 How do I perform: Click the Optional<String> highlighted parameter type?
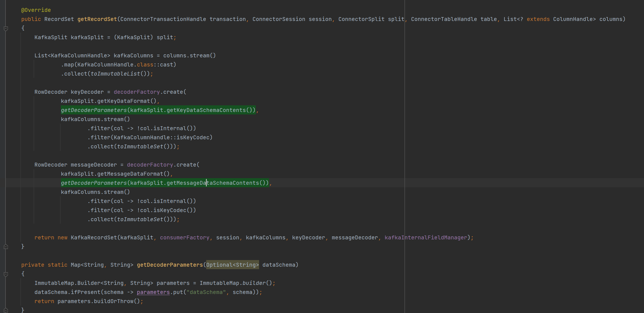tap(232, 265)
